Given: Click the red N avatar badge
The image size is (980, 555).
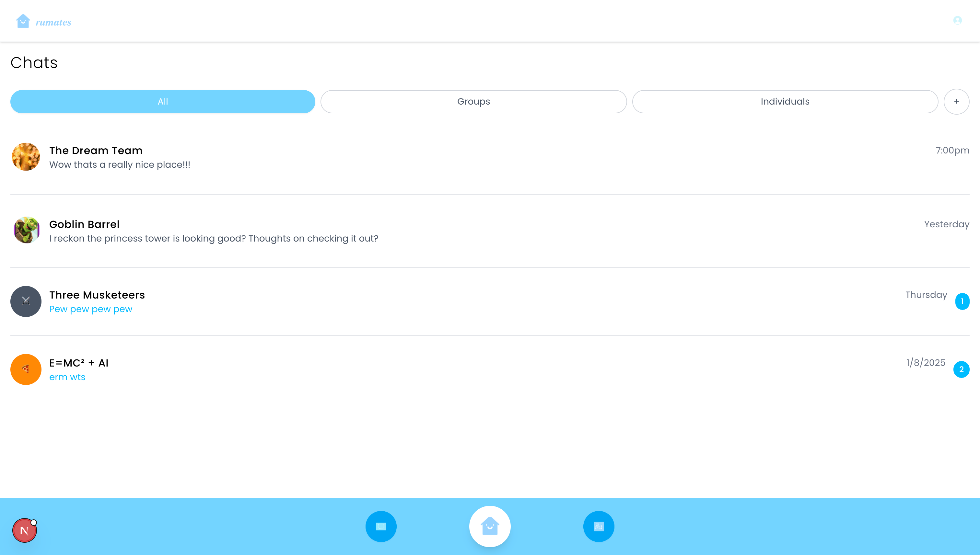Looking at the screenshot, I should coord(24,530).
